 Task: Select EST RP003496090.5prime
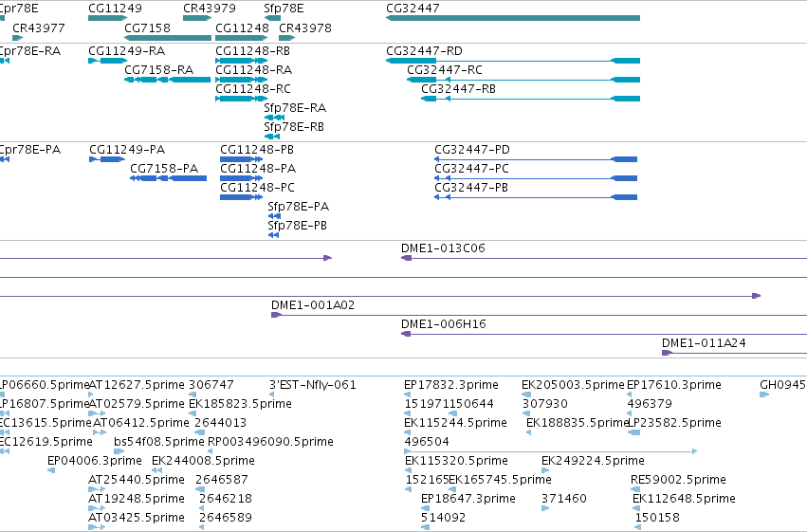point(210,451)
